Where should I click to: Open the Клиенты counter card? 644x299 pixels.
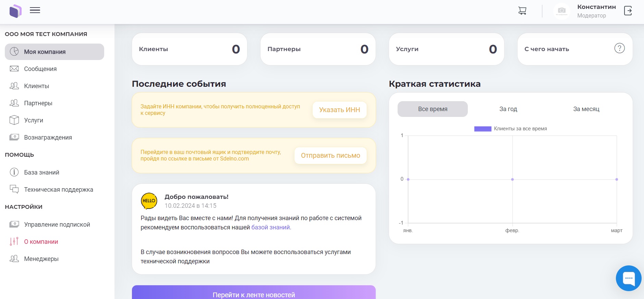pos(189,49)
